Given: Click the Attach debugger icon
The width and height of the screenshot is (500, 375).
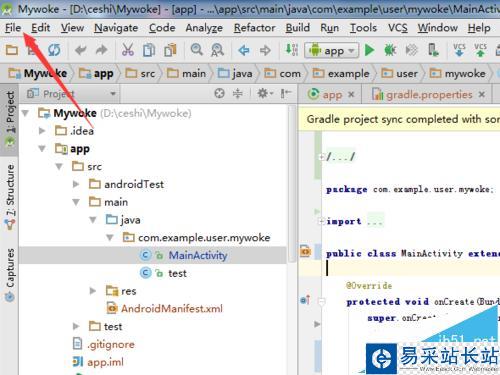Looking at the screenshot, I should tap(411, 50).
